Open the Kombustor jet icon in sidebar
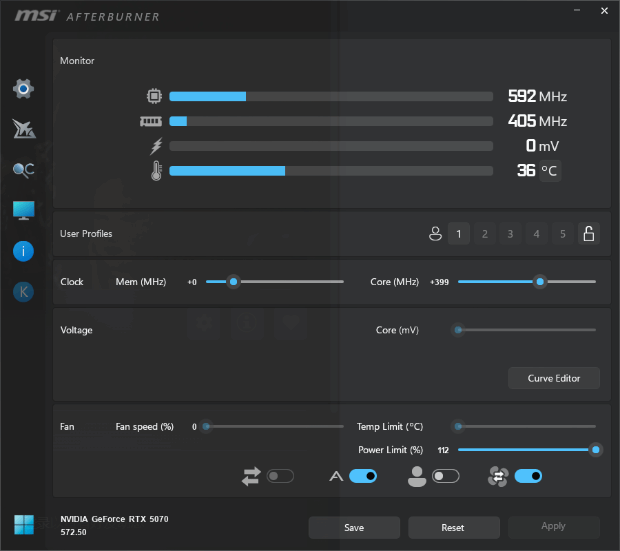 (24, 129)
